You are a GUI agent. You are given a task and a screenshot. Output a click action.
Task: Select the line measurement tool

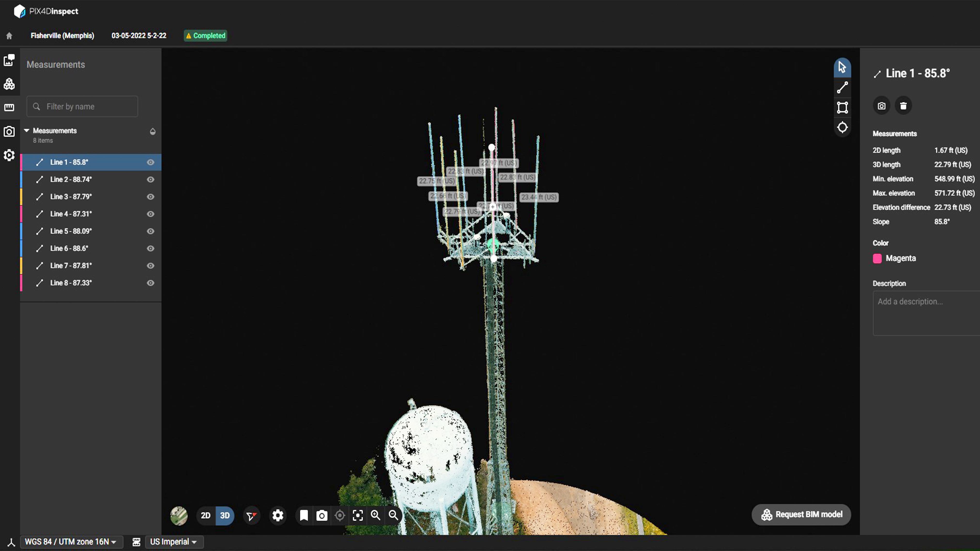[842, 87]
